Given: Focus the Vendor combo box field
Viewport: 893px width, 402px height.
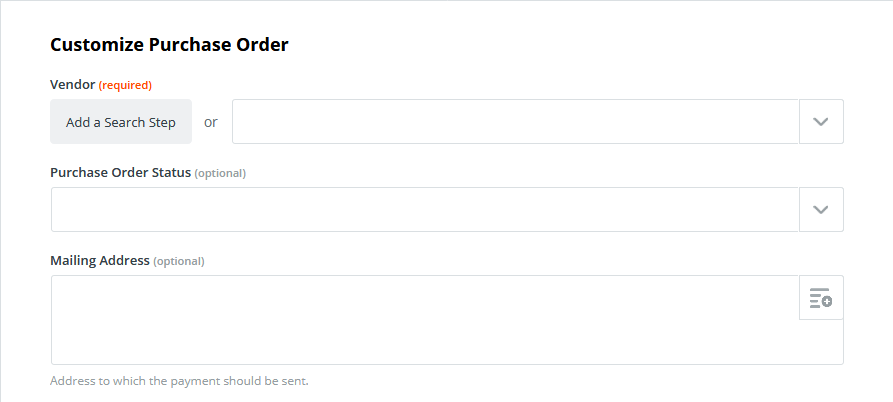Looking at the screenshot, I should click(x=515, y=121).
